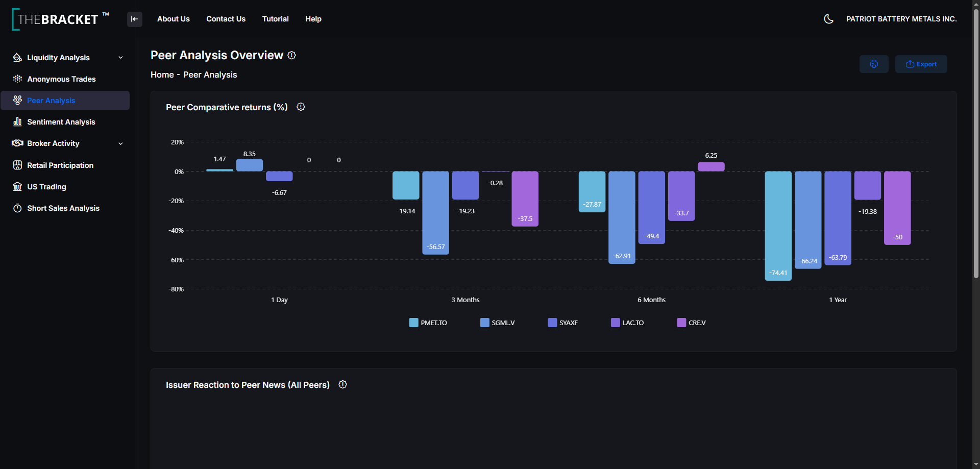Expand the Liquidity Analysis chevron

click(x=121, y=58)
